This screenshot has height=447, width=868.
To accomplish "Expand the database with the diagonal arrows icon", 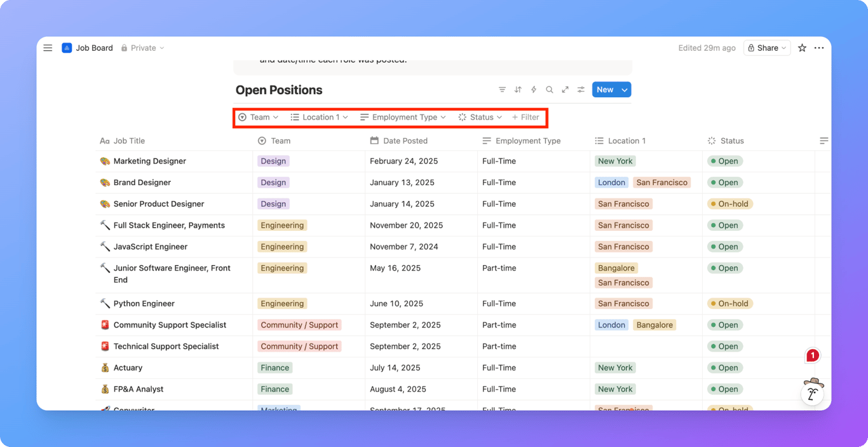I will click(565, 90).
